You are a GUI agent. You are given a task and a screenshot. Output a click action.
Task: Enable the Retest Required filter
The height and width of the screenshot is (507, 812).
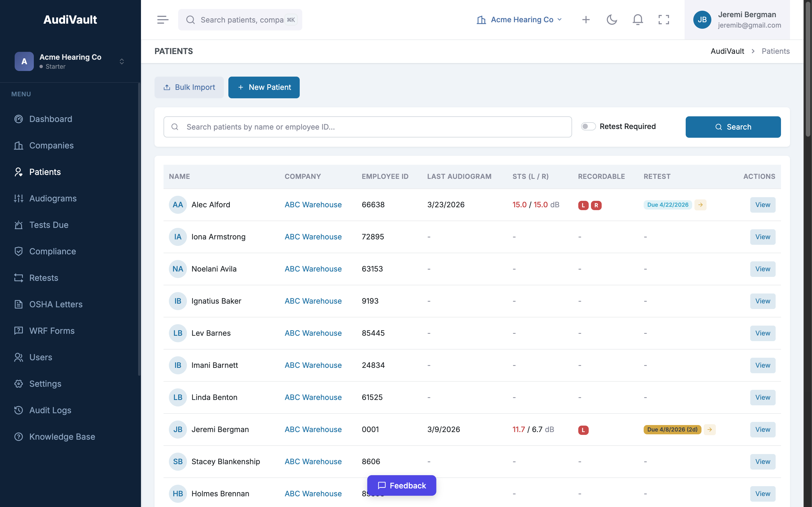[x=588, y=126]
